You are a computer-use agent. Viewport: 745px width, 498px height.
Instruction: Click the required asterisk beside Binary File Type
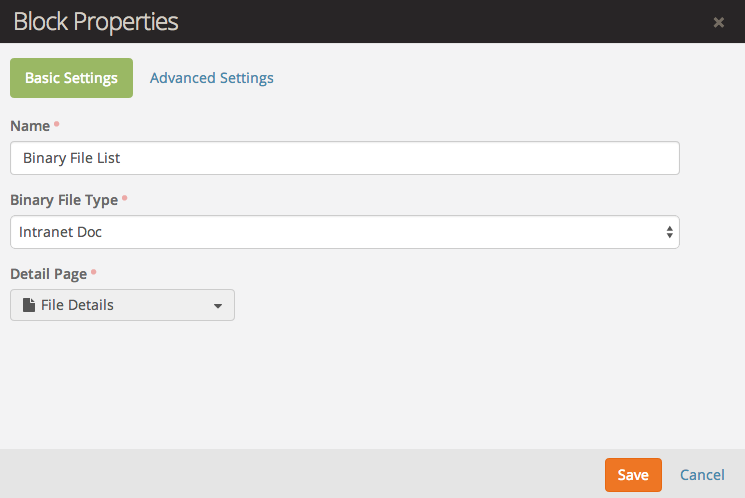(124, 199)
